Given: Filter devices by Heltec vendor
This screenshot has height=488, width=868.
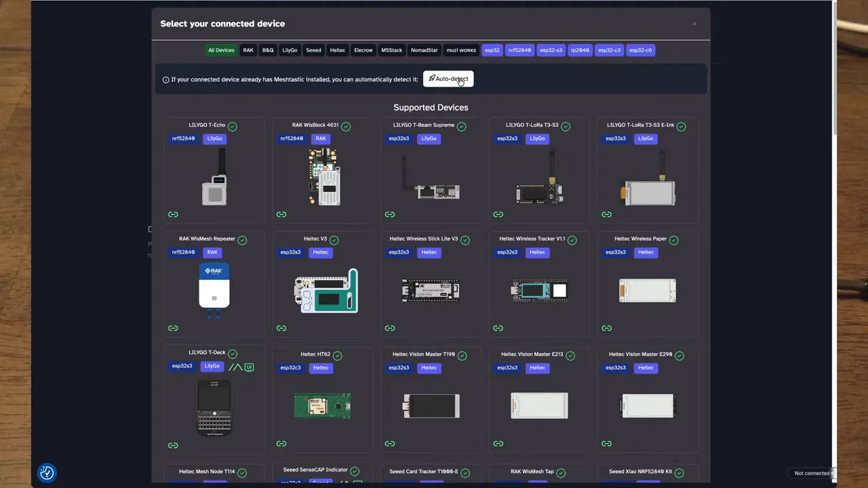Looking at the screenshot, I should (338, 50).
